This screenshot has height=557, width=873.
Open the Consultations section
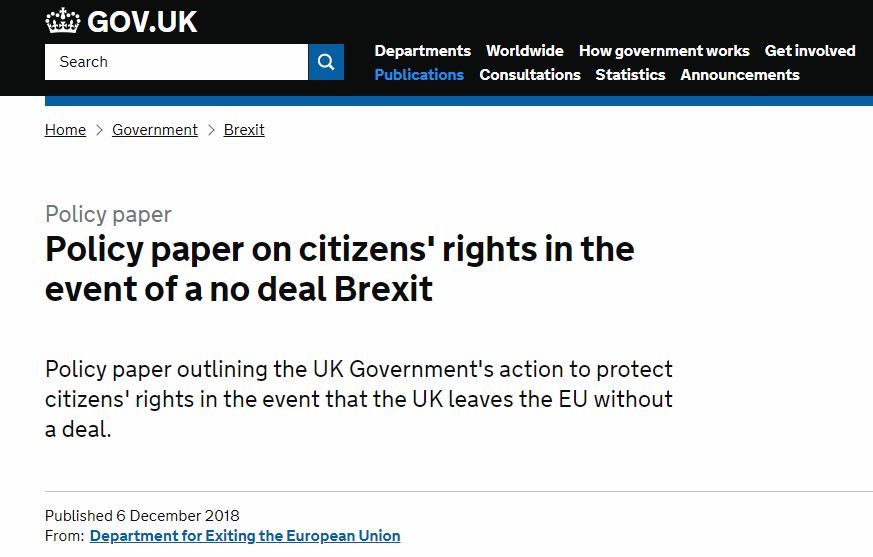(x=530, y=75)
